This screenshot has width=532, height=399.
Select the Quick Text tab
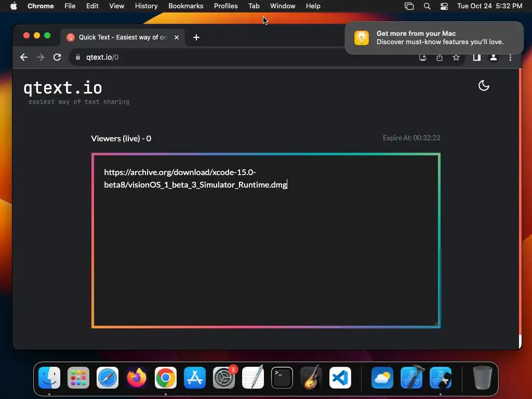(123, 37)
